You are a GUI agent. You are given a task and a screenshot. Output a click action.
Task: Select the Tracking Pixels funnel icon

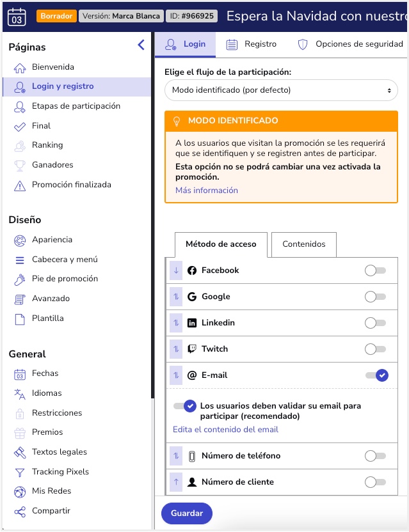point(20,473)
